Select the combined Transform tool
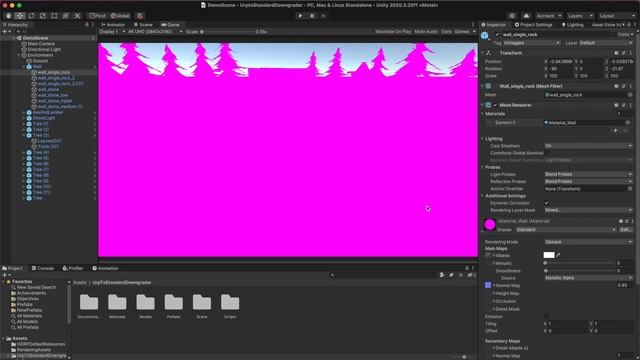 [x=66, y=16]
